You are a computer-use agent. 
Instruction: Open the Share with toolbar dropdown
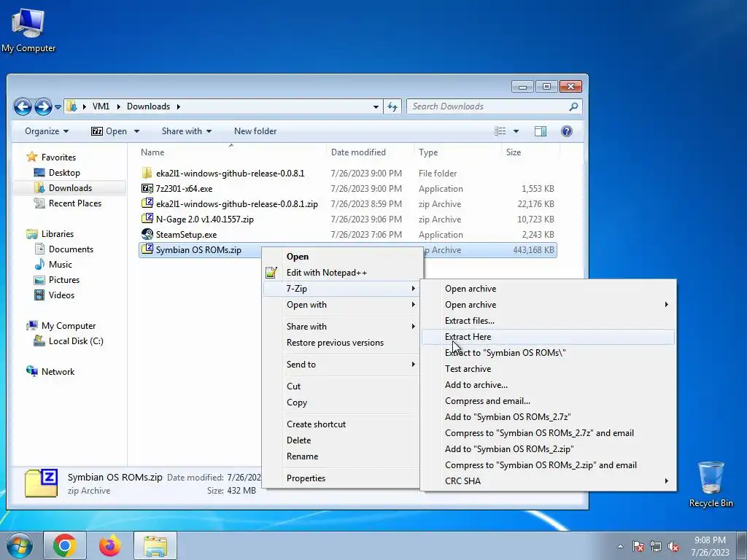[186, 131]
